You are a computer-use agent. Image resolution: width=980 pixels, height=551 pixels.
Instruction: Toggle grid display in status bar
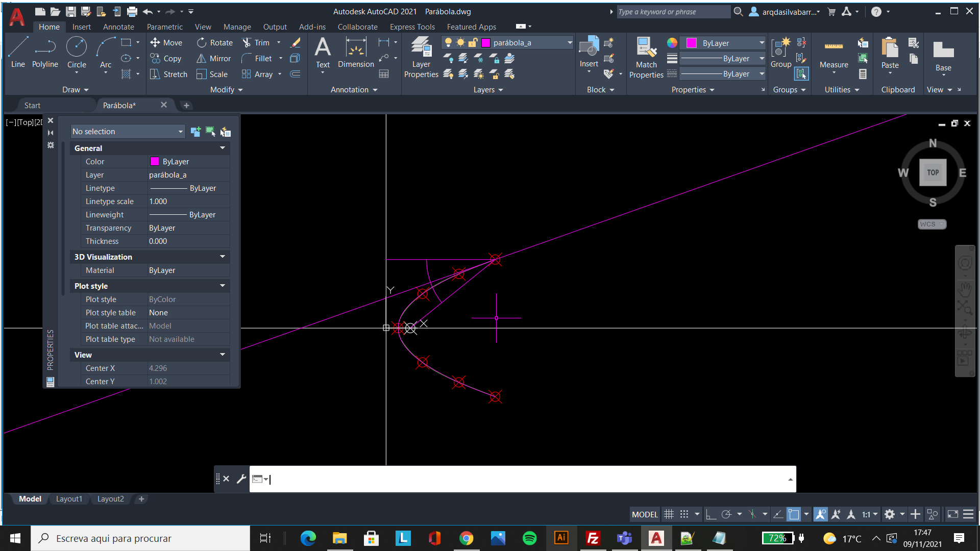click(x=669, y=514)
